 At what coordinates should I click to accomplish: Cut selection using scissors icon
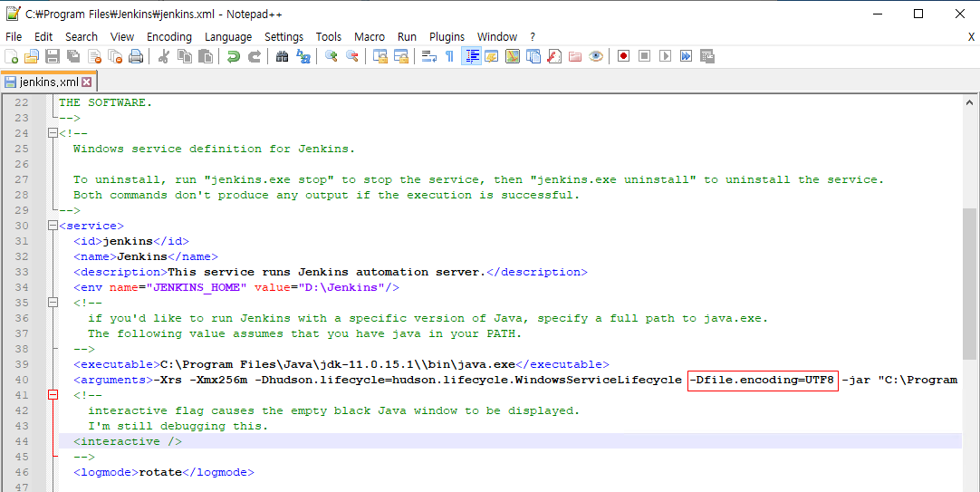click(x=164, y=56)
